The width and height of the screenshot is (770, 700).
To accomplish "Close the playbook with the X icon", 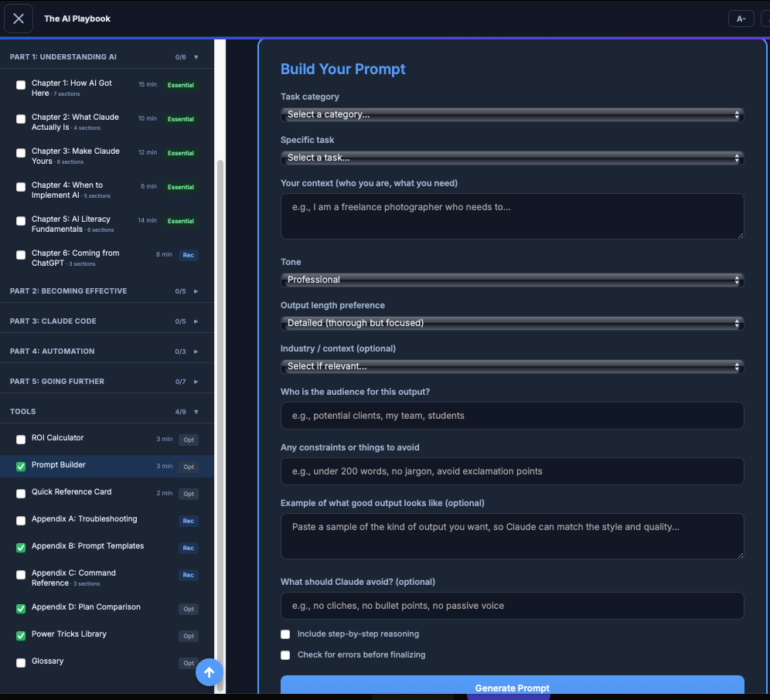I will pyautogui.click(x=19, y=19).
